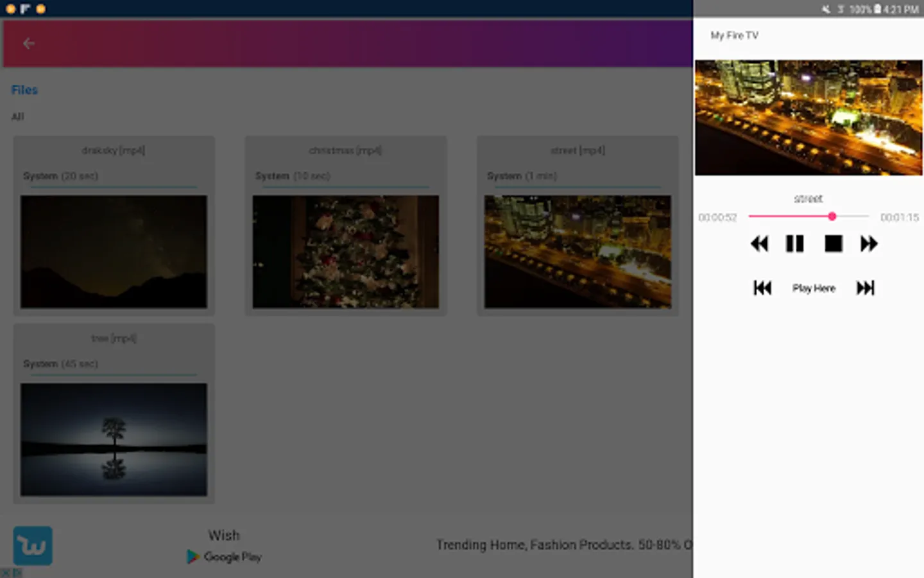Open the Google Play link in ad

pos(224,557)
